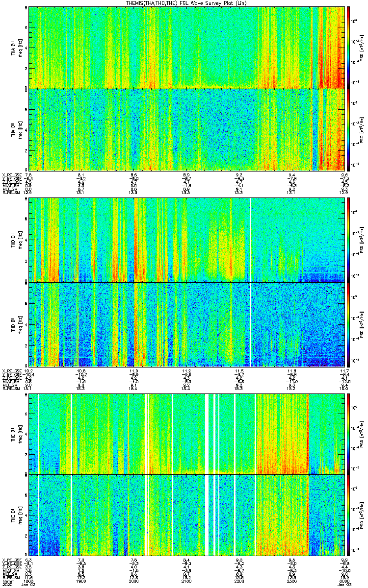This screenshot has height=588, width=368.
Task: Click the 2200 time tick label
Action: click(239, 581)
